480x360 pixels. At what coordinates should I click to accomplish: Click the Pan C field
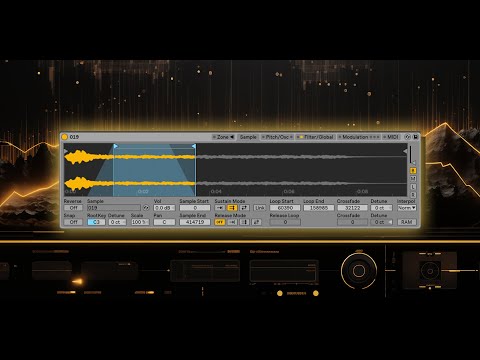coord(164,222)
